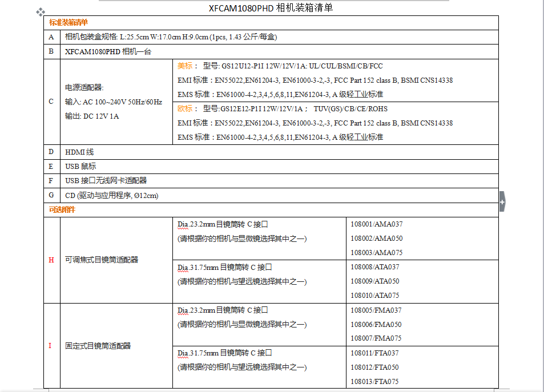Image resolution: width=544 pixels, height=392 pixels.
Task: Click part number 108005/FMA037
Action: point(376,310)
